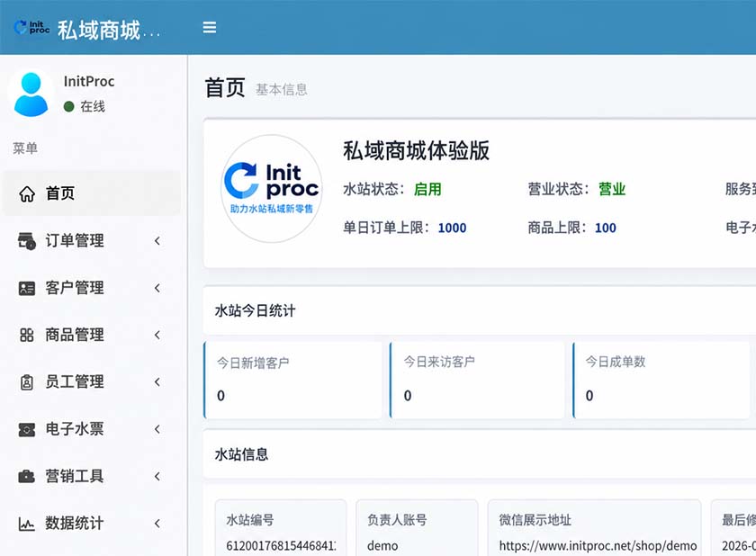Click the 启用 water station status
The width and height of the screenshot is (756, 556).
[x=427, y=189]
